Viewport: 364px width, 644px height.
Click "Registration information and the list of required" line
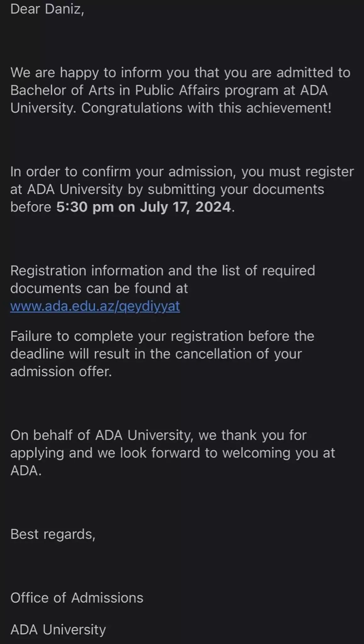163,270
